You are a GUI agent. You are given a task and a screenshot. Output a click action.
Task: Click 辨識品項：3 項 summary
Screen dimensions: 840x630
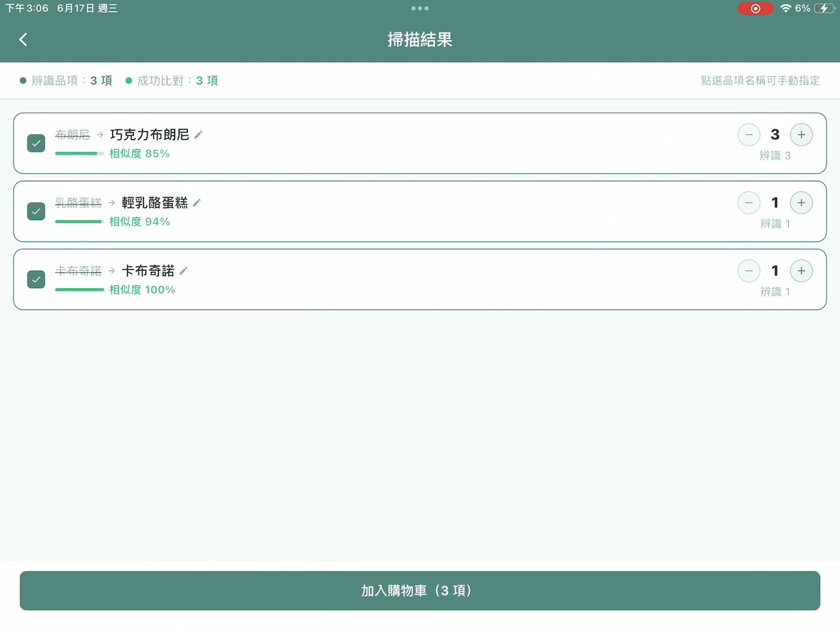pos(66,81)
